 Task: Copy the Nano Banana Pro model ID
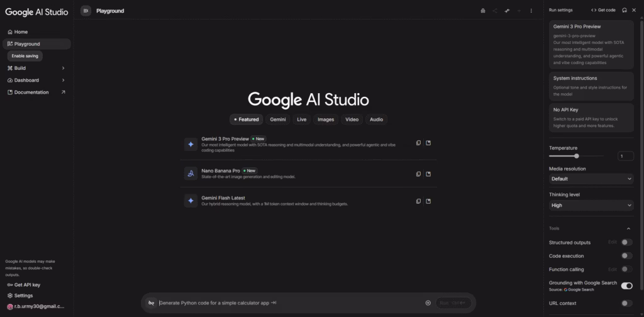pos(418,174)
